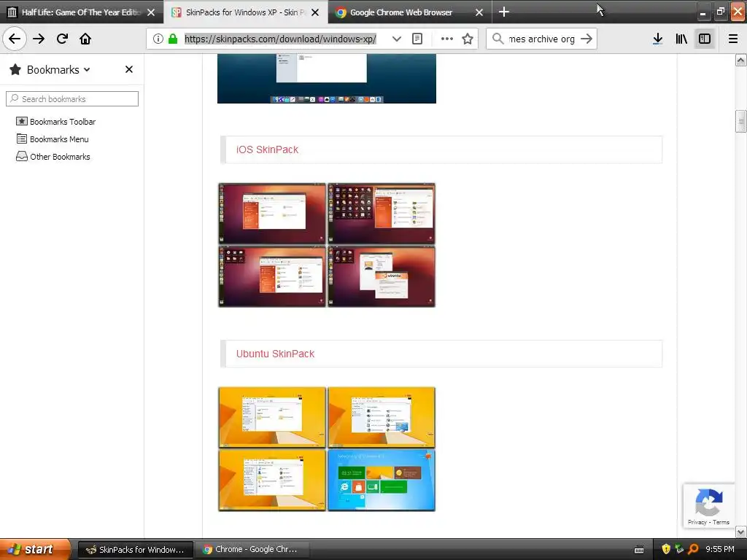Toggle the sidebar button in toolbar

pyautogui.click(x=705, y=39)
